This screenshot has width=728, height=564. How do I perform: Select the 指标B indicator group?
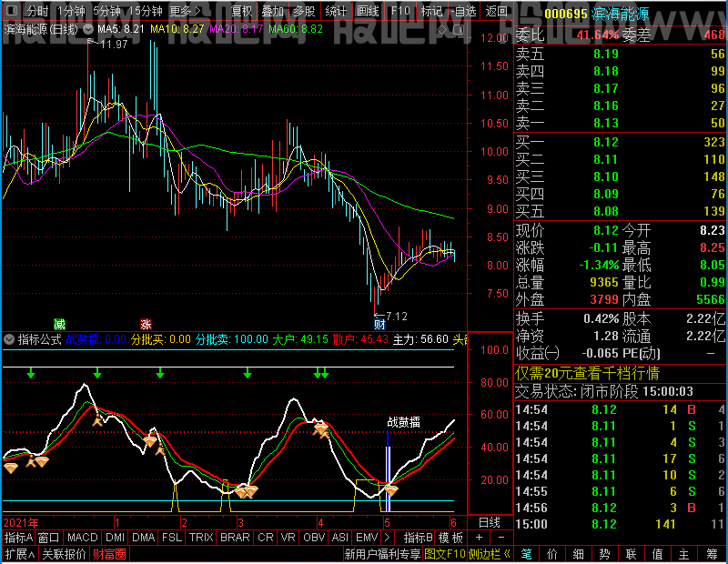click(419, 538)
